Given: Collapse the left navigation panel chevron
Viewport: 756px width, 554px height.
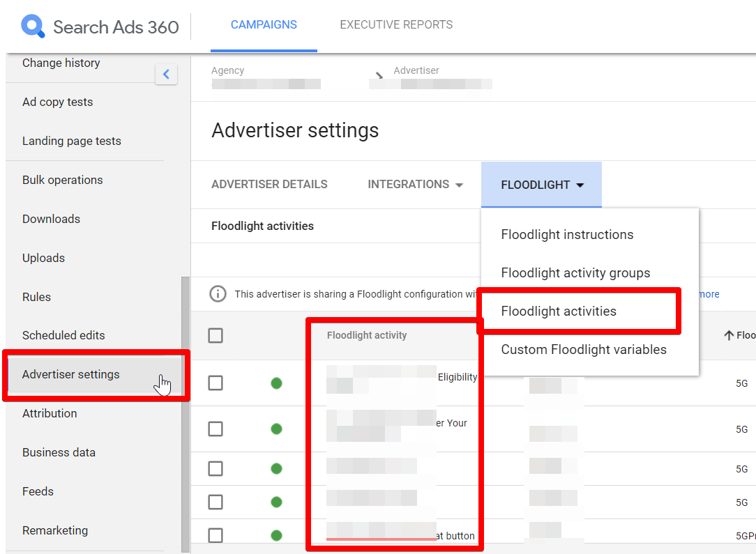Looking at the screenshot, I should point(167,74).
